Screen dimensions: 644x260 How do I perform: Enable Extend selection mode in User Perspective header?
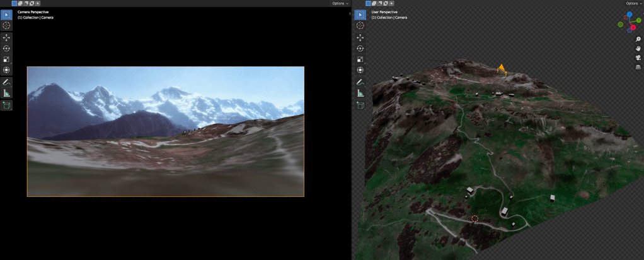click(x=374, y=3)
